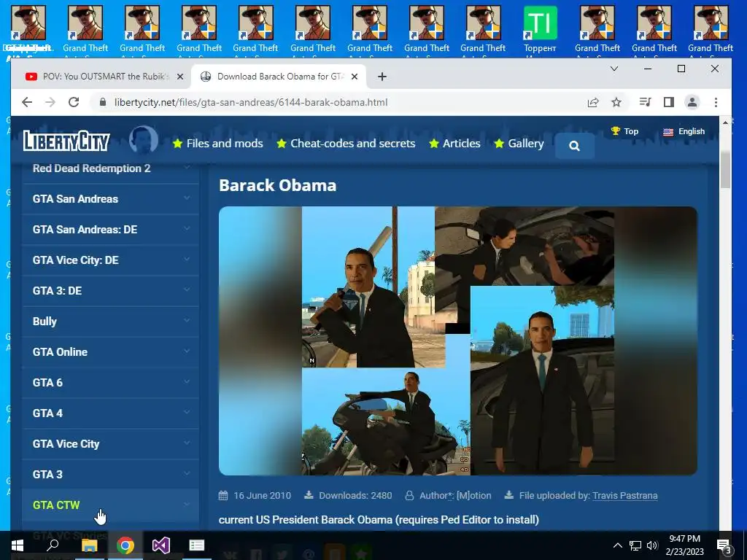Open Windows notification center
The height and width of the screenshot is (560, 747).
(724, 545)
